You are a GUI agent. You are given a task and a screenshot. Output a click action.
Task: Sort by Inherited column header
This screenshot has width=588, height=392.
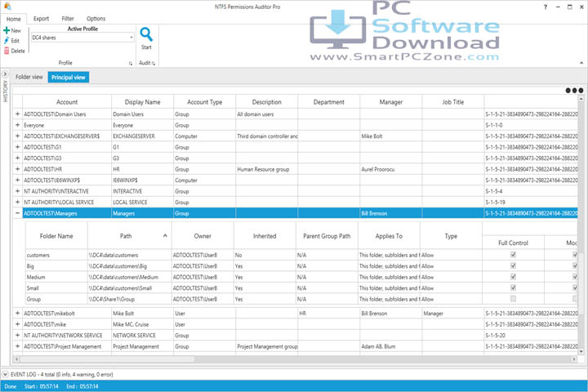click(x=265, y=236)
